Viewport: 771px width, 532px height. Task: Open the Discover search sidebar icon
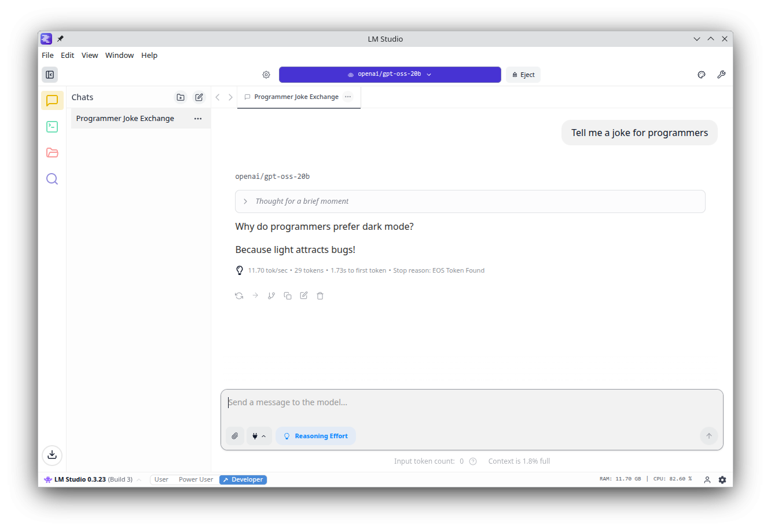pyautogui.click(x=52, y=179)
